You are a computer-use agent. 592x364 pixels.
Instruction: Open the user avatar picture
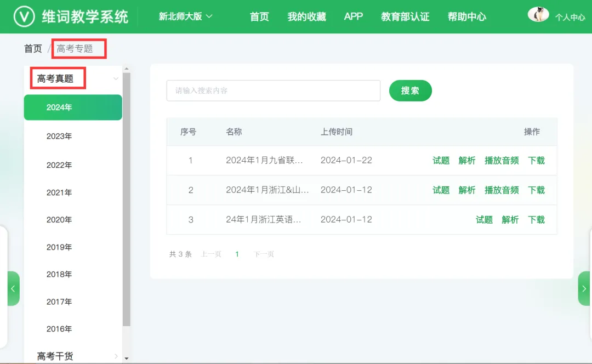point(538,14)
